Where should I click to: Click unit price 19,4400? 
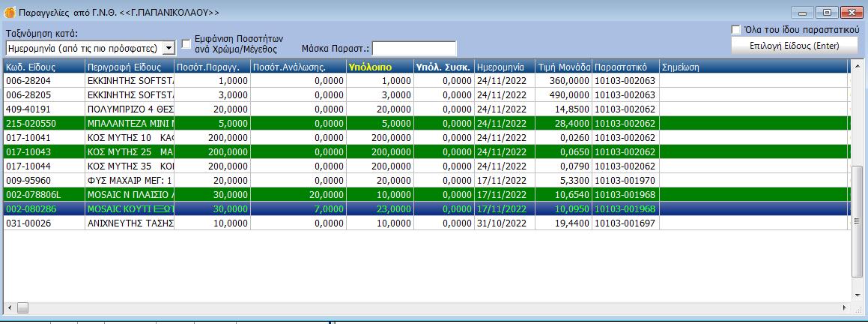click(x=572, y=223)
